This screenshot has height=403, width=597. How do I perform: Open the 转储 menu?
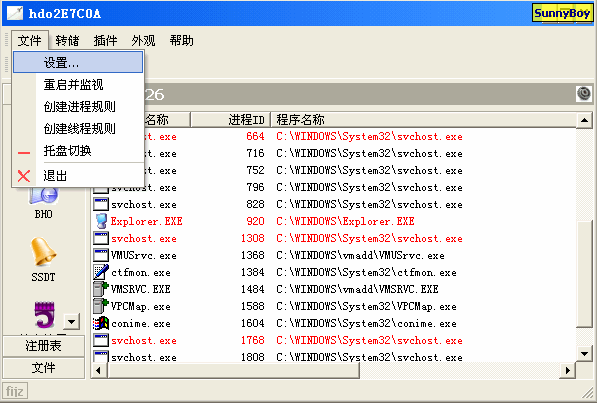[67, 40]
